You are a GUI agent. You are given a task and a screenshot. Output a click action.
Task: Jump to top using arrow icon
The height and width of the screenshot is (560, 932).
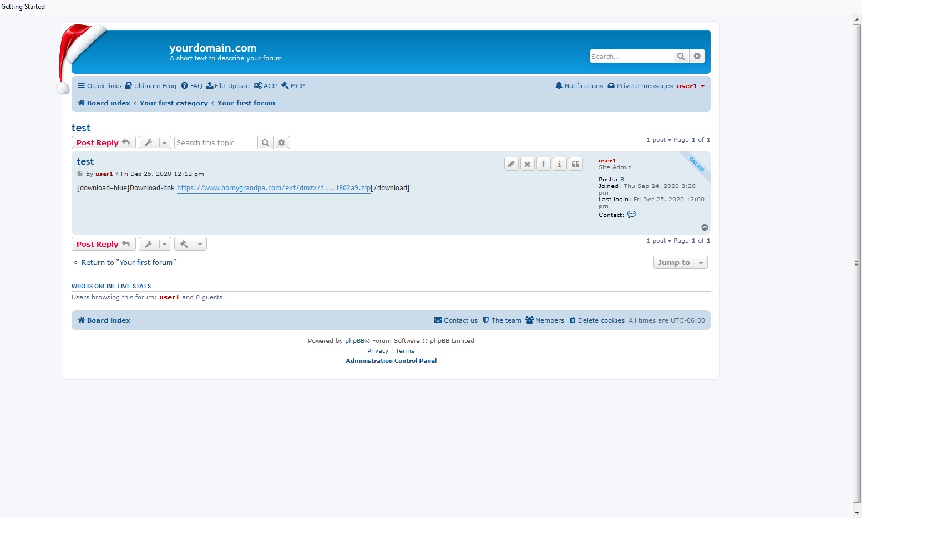[705, 227]
